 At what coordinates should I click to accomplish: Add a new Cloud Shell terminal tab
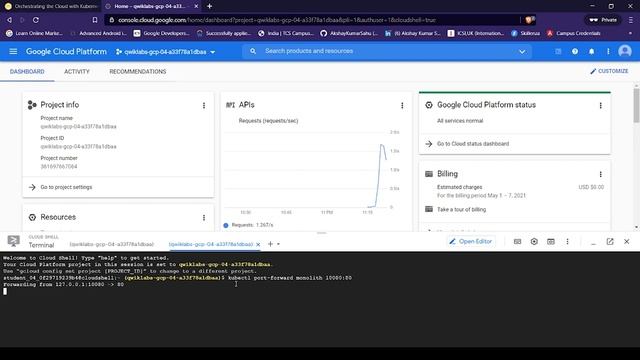point(270,244)
